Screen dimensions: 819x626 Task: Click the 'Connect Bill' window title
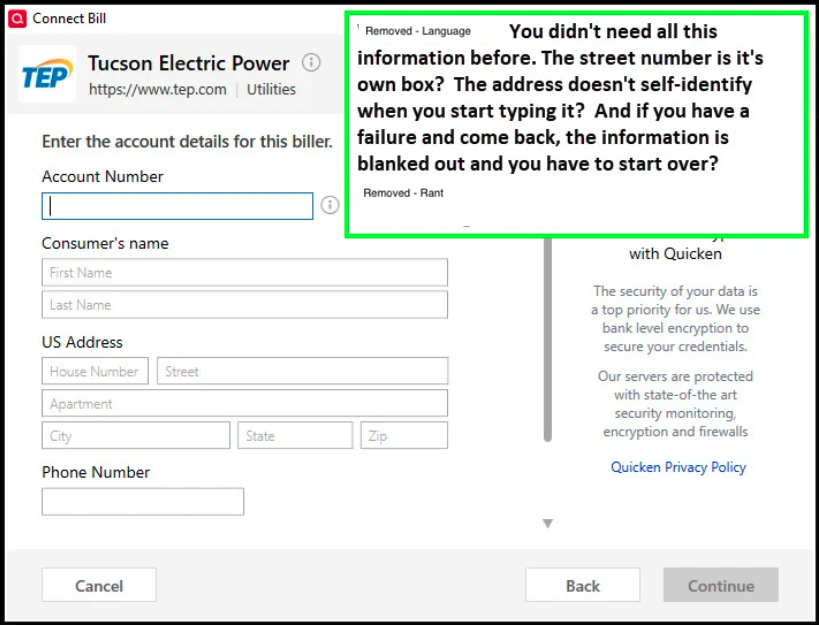(x=69, y=18)
